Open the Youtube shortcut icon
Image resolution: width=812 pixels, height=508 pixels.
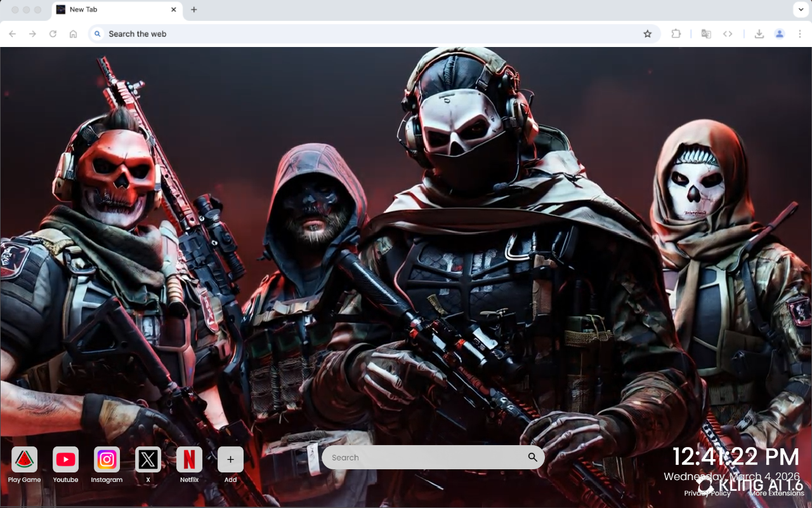coord(65,460)
